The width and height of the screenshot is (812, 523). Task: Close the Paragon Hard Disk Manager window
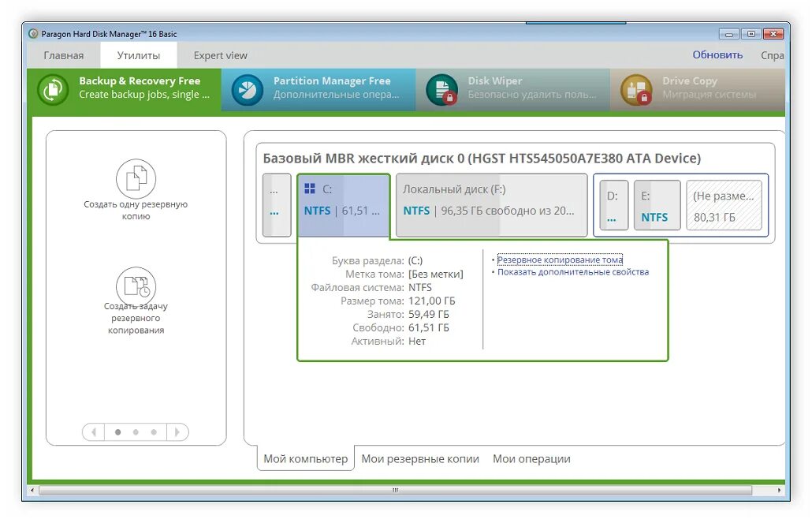tap(773, 34)
